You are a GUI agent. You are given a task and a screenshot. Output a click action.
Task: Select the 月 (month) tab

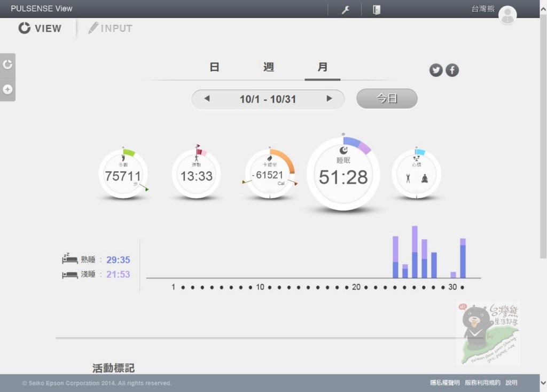[x=323, y=67]
